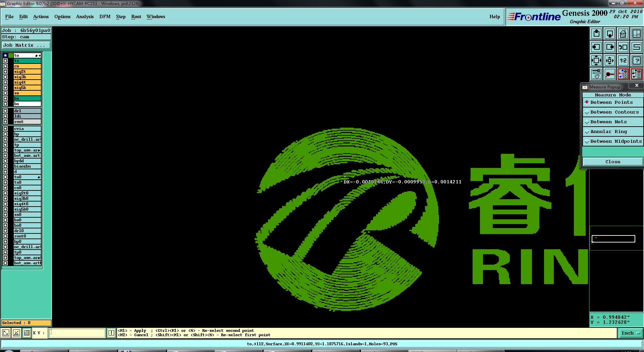Open the DFM menu
The width and height of the screenshot is (644, 352).
click(x=105, y=16)
